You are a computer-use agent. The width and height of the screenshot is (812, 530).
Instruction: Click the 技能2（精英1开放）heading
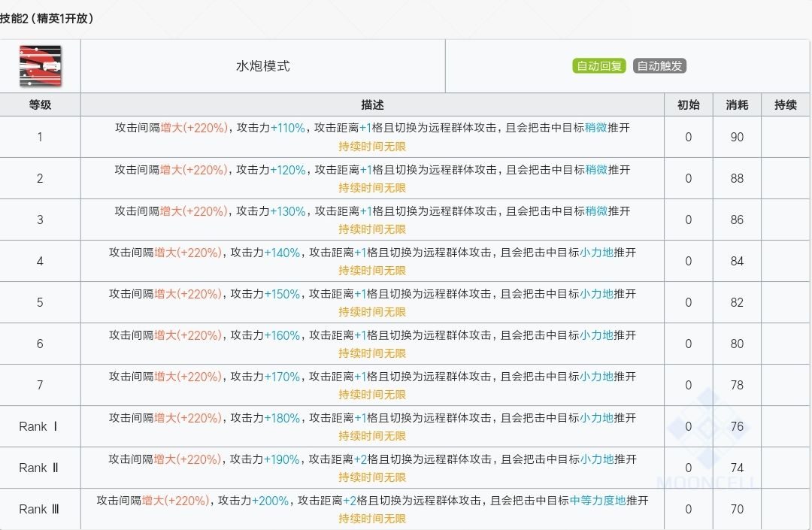[x=47, y=19]
